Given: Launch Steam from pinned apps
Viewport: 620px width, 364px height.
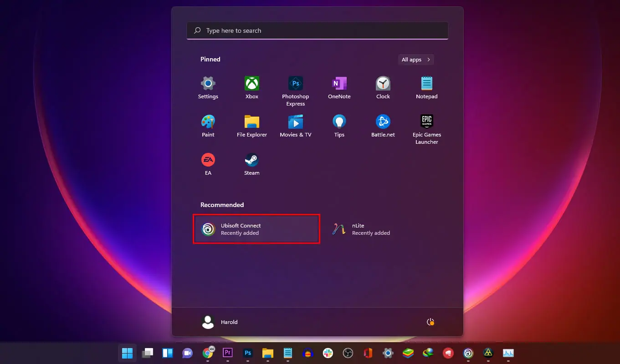Looking at the screenshot, I should click(x=252, y=164).
